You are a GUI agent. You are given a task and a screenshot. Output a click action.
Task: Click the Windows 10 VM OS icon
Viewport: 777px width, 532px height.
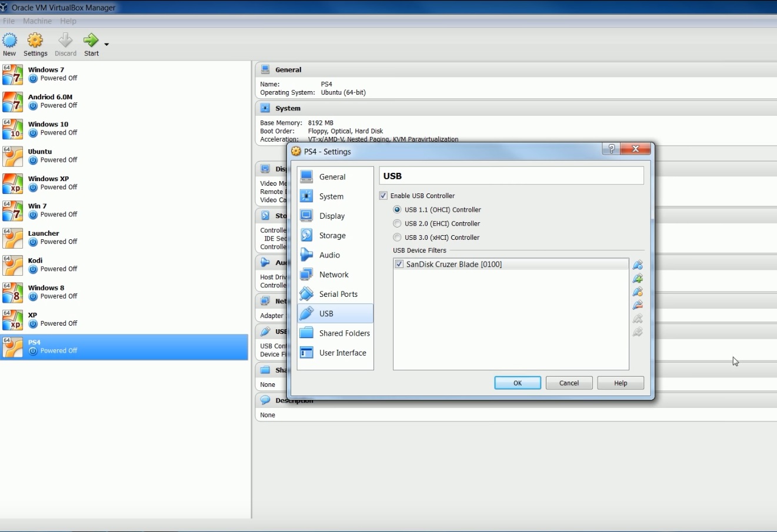coord(12,129)
